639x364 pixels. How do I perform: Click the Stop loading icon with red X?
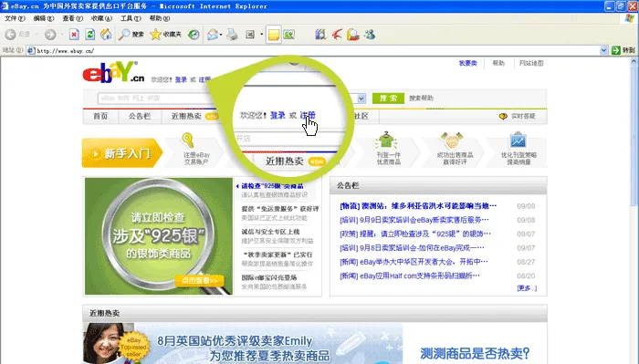point(74,35)
